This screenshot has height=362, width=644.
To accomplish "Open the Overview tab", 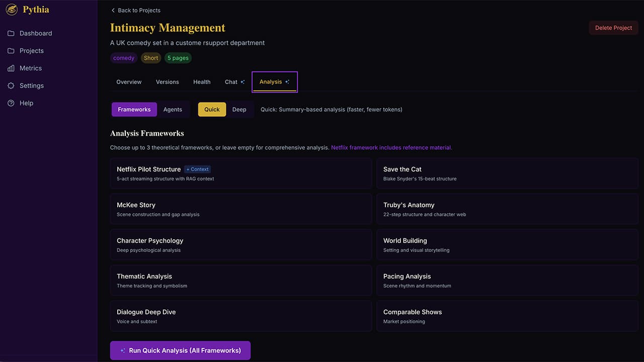I will (x=129, y=82).
